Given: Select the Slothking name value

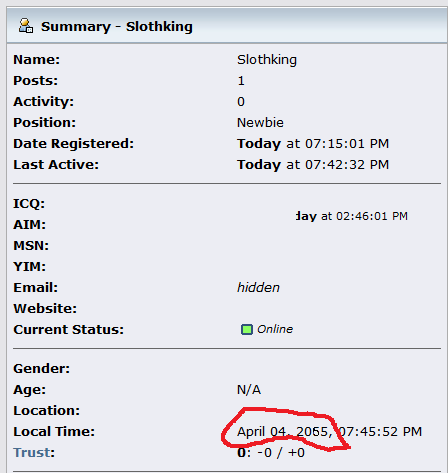Looking at the screenshot, I should point(267,60).
